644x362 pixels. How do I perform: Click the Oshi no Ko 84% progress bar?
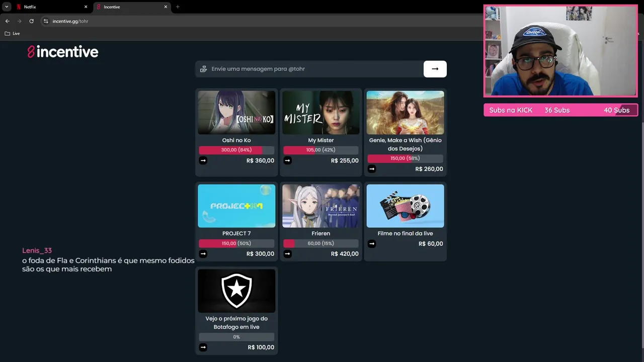[x=236, y=150]
